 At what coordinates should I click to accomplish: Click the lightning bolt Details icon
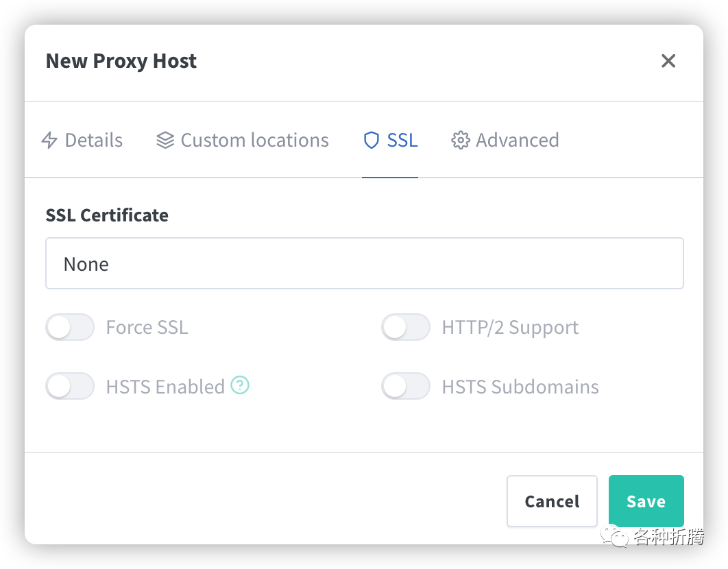point(49,141)
